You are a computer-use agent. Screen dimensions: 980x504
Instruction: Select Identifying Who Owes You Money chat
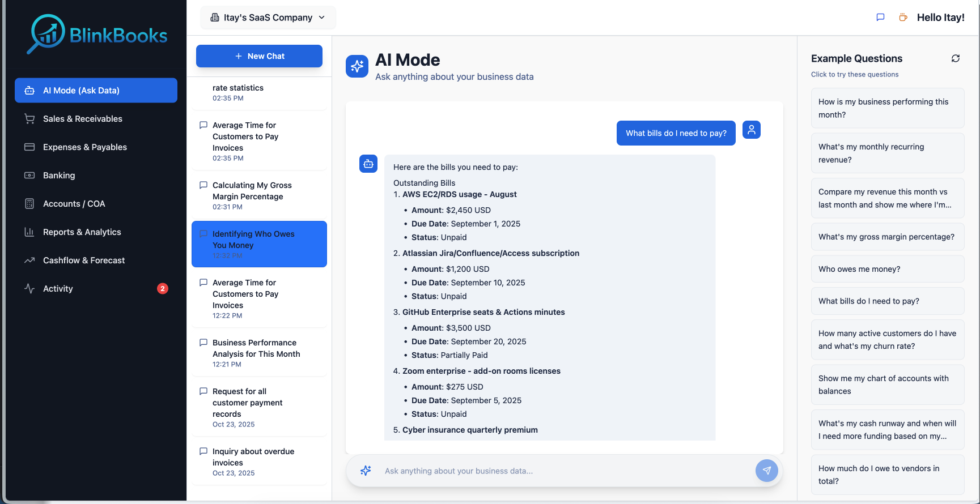pos(259,244)
